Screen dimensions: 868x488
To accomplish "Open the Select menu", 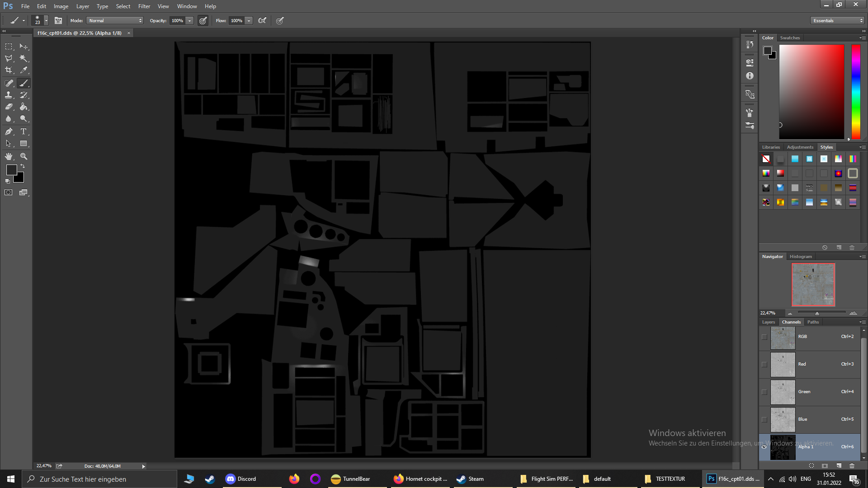I will [x=123, y=6].
